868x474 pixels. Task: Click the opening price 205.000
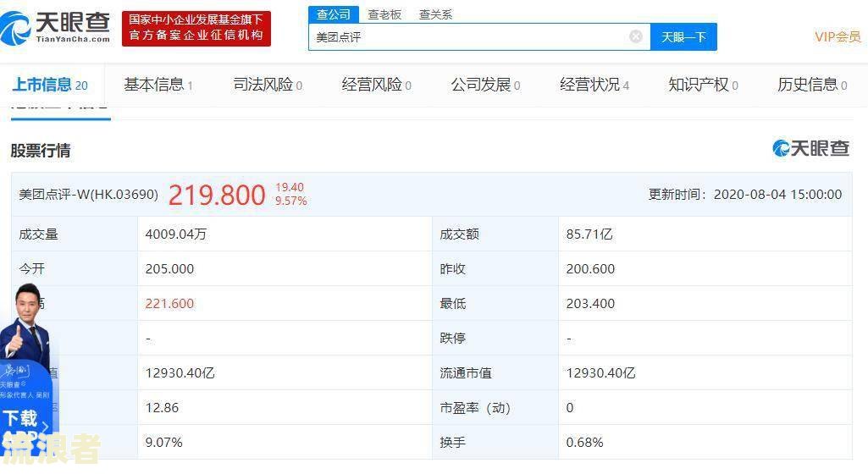[169, 269]
